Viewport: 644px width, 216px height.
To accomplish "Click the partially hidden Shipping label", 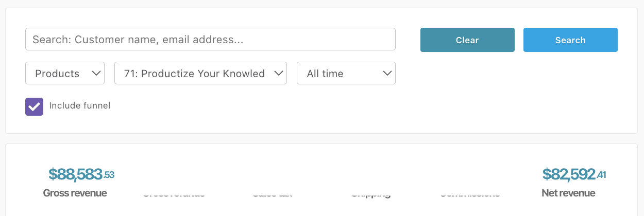I will (x=371, y=195).
